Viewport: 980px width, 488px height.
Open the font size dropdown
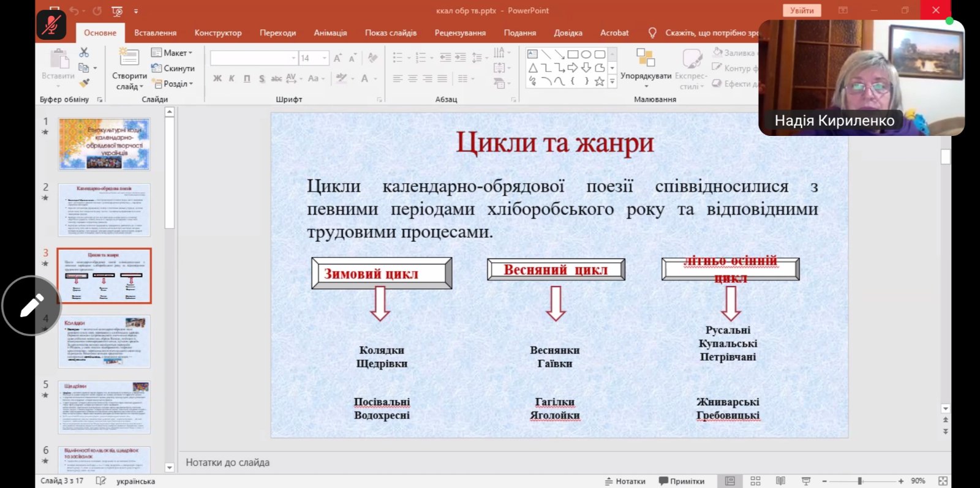click(x=324, y=58)
